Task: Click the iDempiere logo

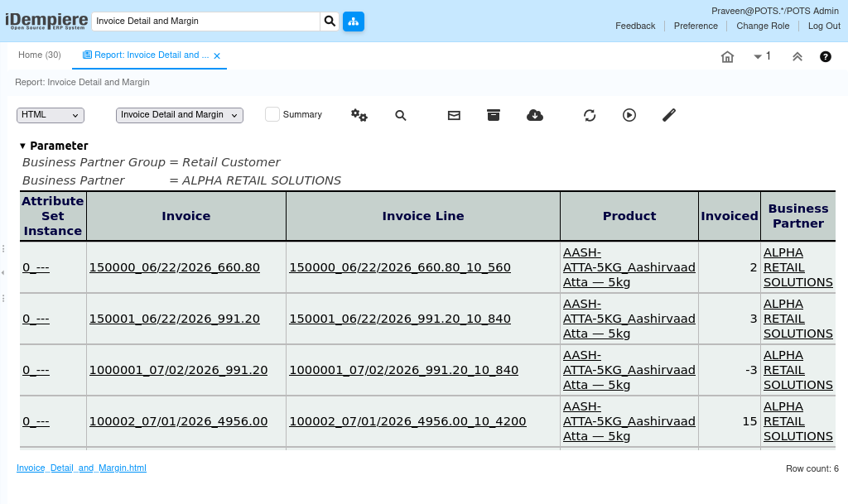Action: click(x=46, y=21)
